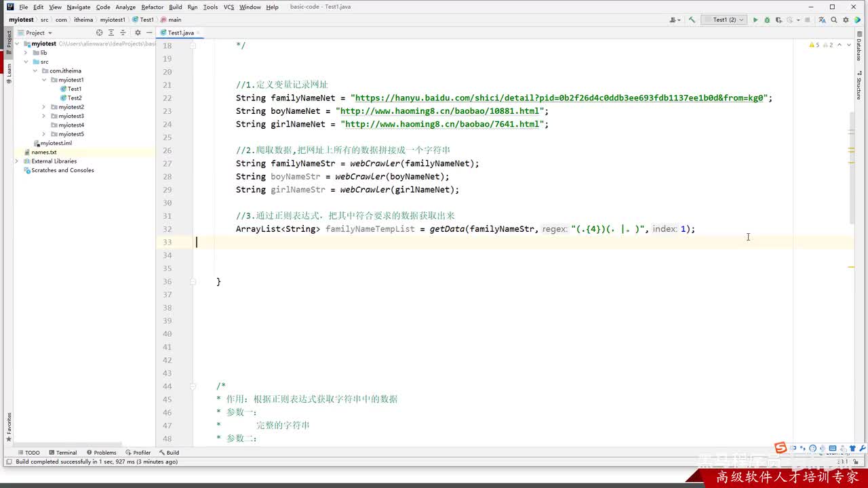Open the File menu
Viewport: 868px width, 488px height.
(24, 7)
